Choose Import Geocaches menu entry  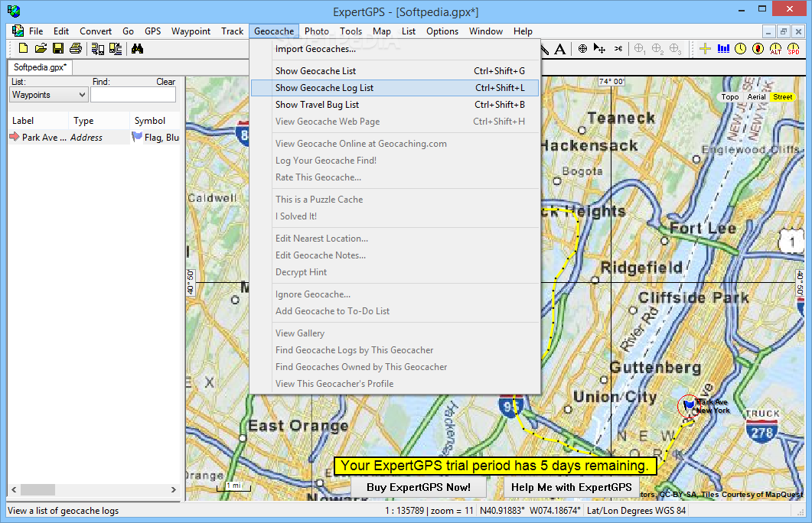395,49
